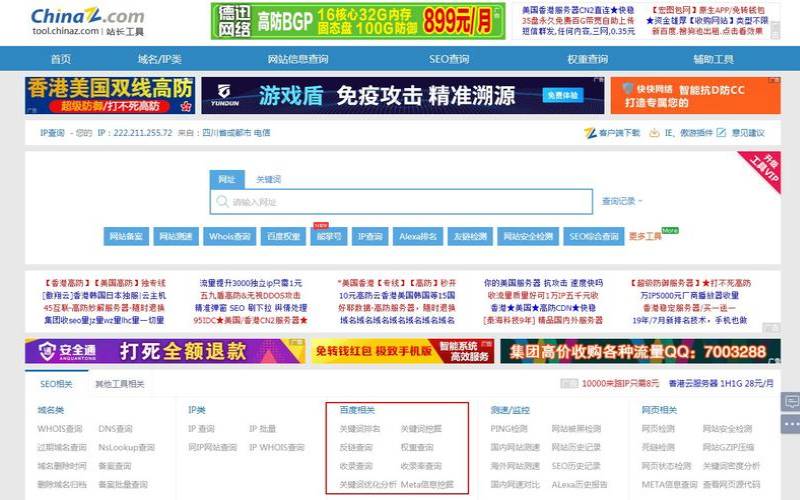
Task: Open the META信息查询 link
Action: pos(669,484)
